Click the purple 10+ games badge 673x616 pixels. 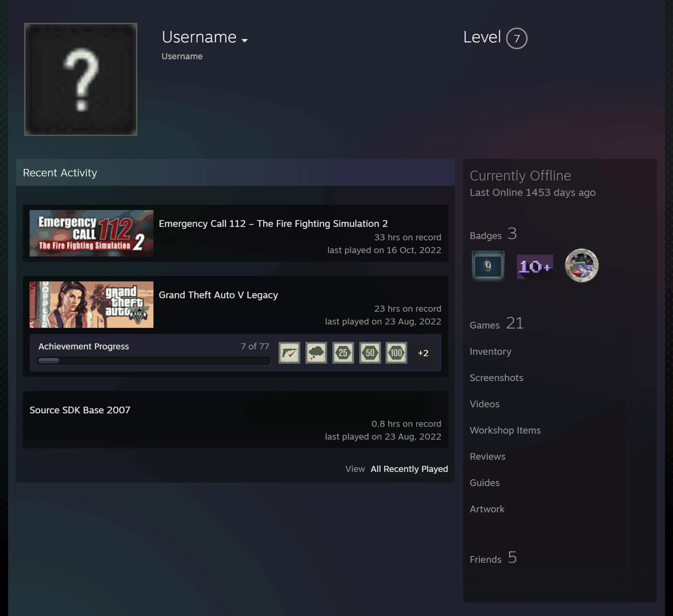point(535,267)
